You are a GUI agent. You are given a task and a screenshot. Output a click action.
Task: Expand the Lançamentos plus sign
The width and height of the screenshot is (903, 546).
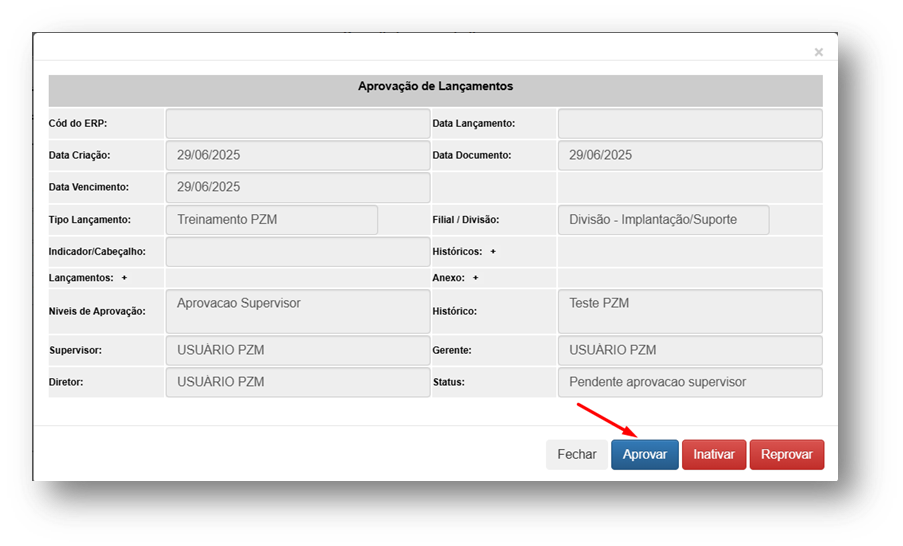[x=124, y=278]
